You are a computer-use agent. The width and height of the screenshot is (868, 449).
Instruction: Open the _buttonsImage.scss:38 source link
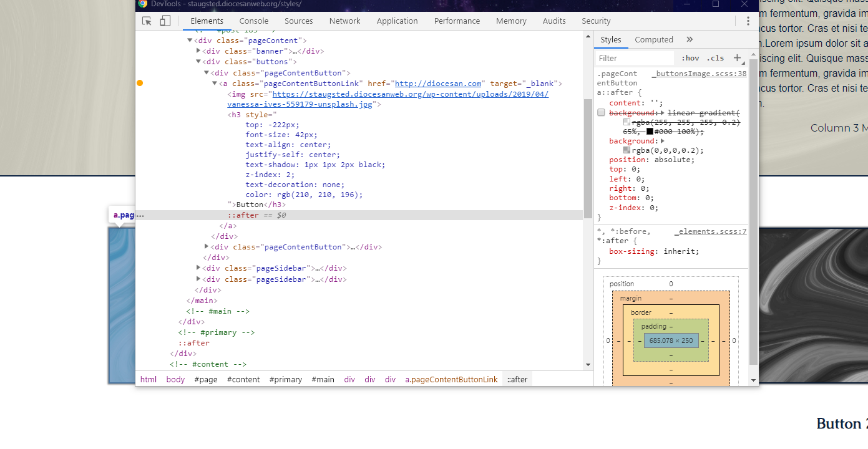[x=699, y=74]
